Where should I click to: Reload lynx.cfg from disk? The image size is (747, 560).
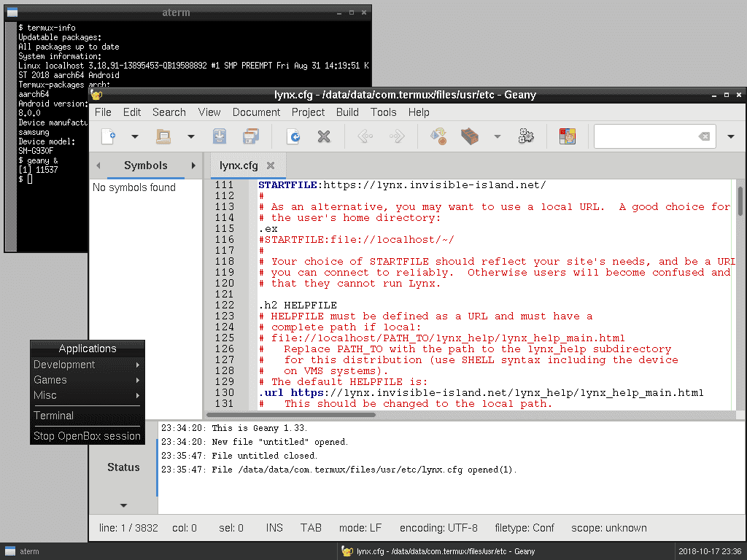click(293, 136)
